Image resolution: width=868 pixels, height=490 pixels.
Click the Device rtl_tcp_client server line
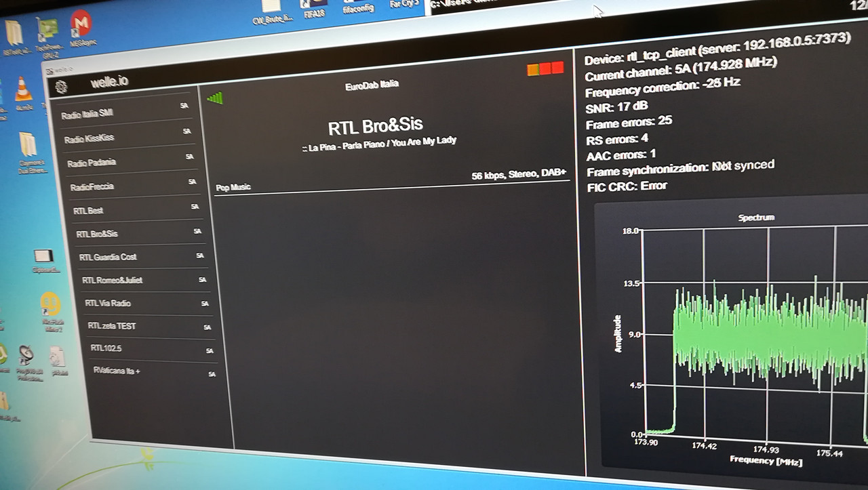point(717,49)
